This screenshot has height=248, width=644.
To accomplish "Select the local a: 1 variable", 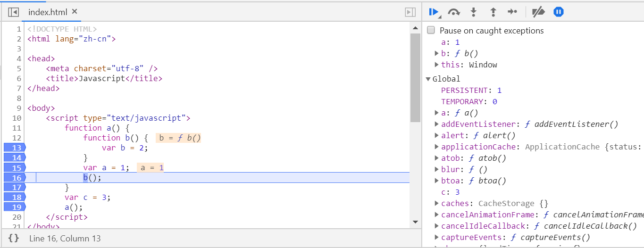I will 450,42.
